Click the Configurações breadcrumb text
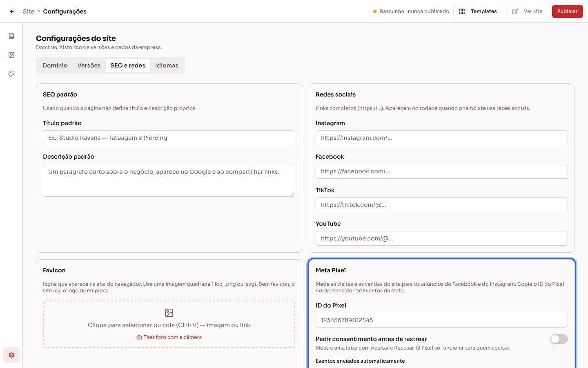The image size is (588, 368). 65,11
